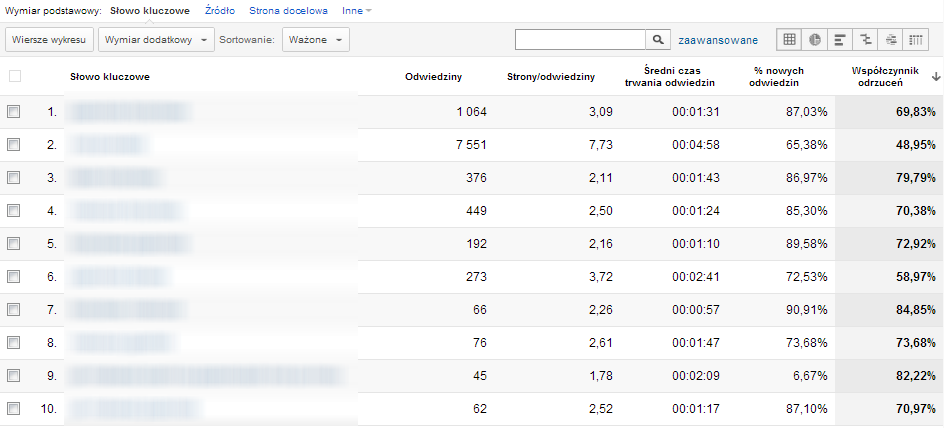Screen dimensions: 944x428
Task: Click the search magnifier icon
Action: tap(658, 40)
